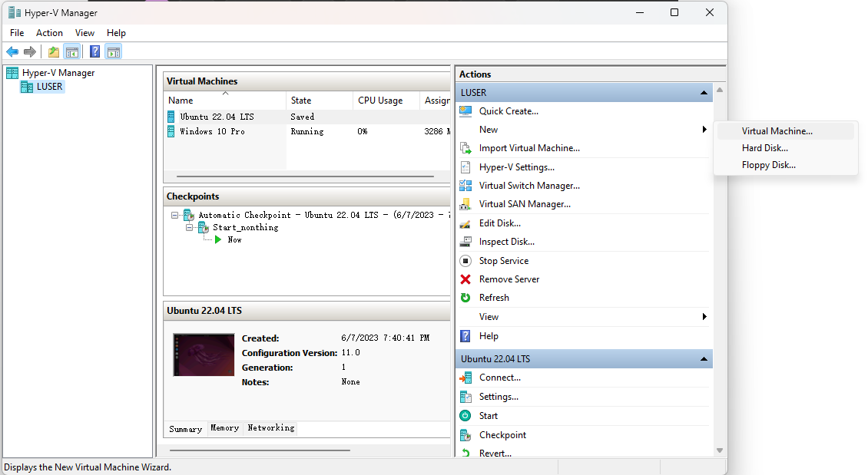868x475 pixels.
Task: Click the Quick Create icon
Action: click(x=465, y=111)
